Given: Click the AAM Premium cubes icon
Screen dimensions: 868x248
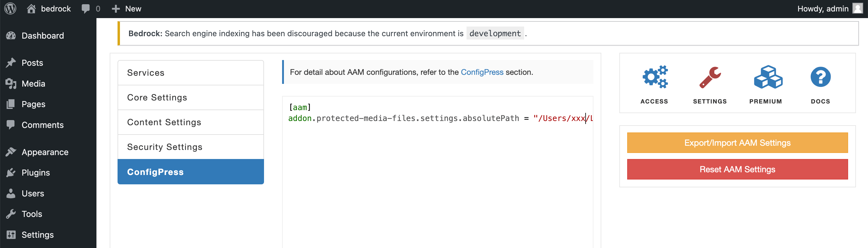Looking at the screenshot, I should tap(768, 77).
